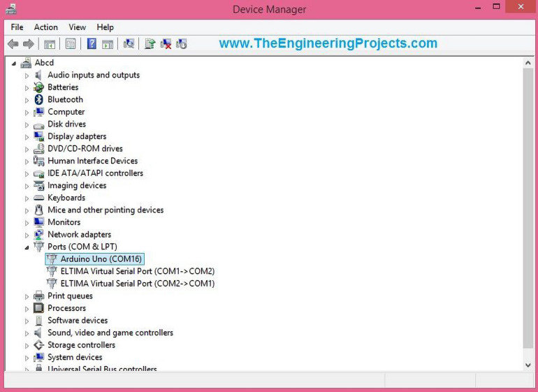Click the blue Help toolbar icon

click(x=92, y=44)
